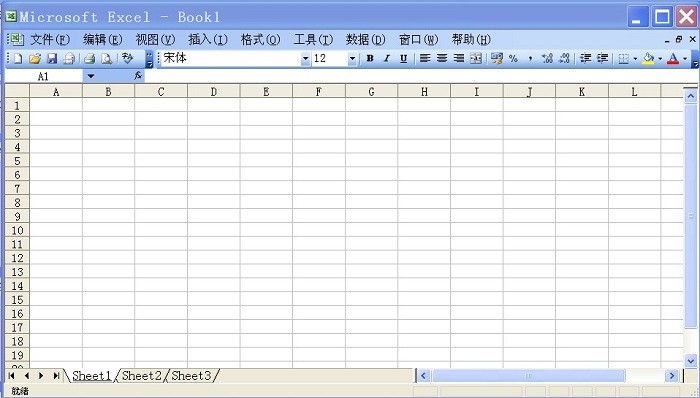Save the workbook with the floppy icon

(52, 58)
